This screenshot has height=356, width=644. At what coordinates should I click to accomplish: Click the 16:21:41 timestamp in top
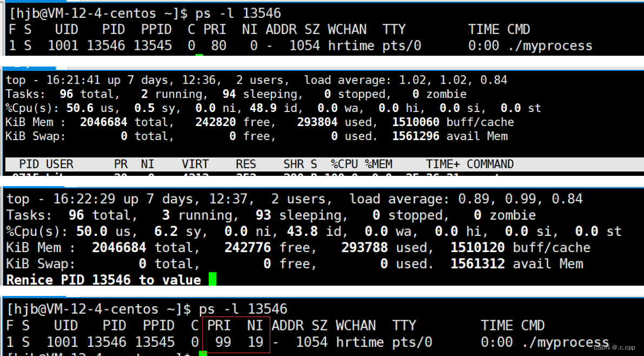73,80
